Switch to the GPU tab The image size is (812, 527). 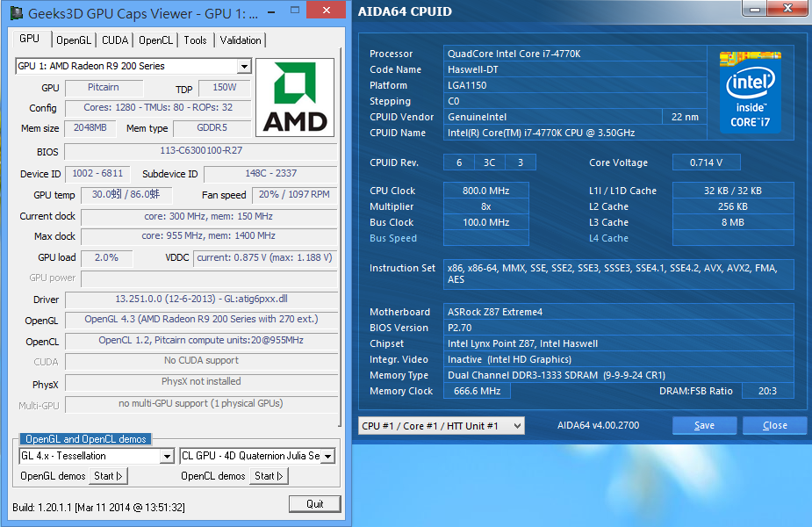[30, 39]
